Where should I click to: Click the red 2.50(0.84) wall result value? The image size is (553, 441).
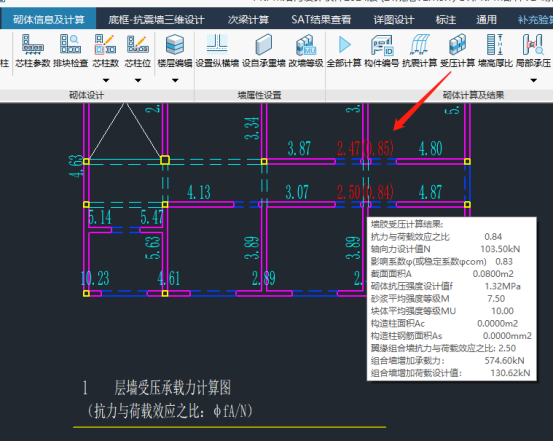[x=365, y=193]
